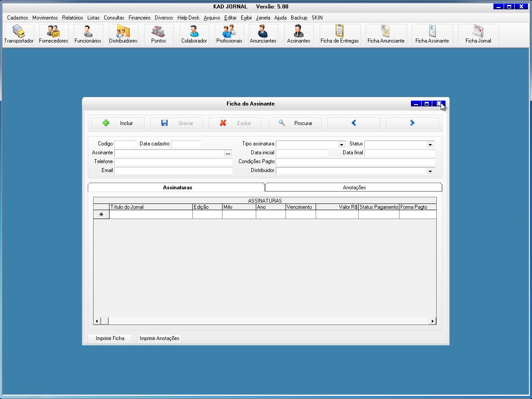The height and width of the screenshot is (399, 532).
Task: Launch Ficha Jornal from toolbar
Action: tap(478, 35)
